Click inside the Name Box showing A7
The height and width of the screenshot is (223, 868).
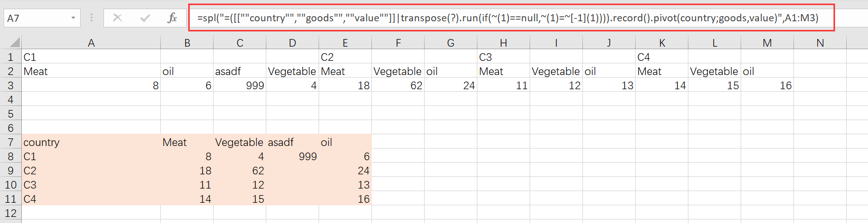(x=36, y=18)
